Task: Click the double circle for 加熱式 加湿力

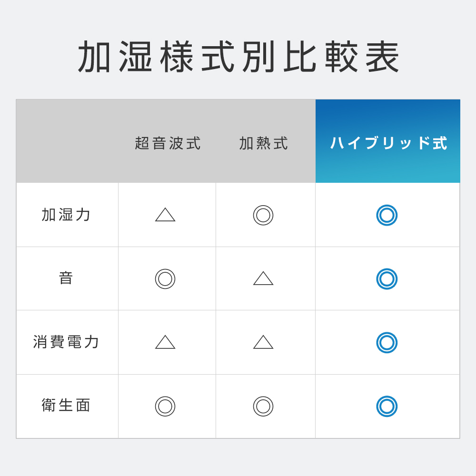Action: tap(263, 215)
